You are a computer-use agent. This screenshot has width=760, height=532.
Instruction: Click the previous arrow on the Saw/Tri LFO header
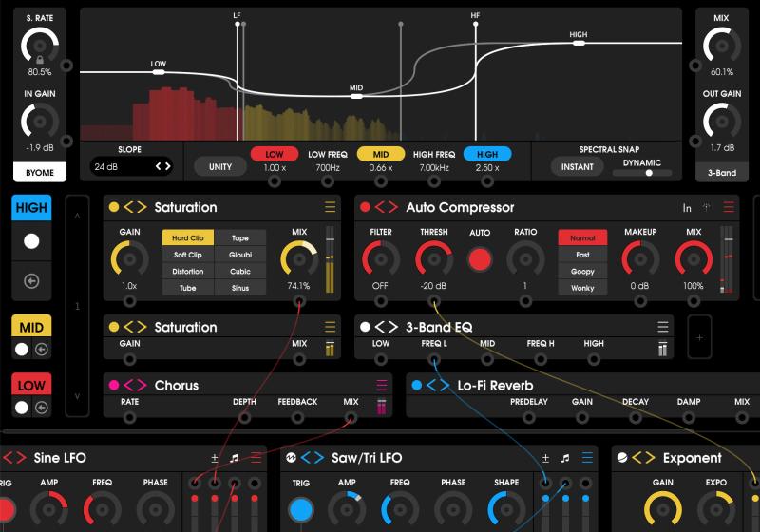(305, 457)
